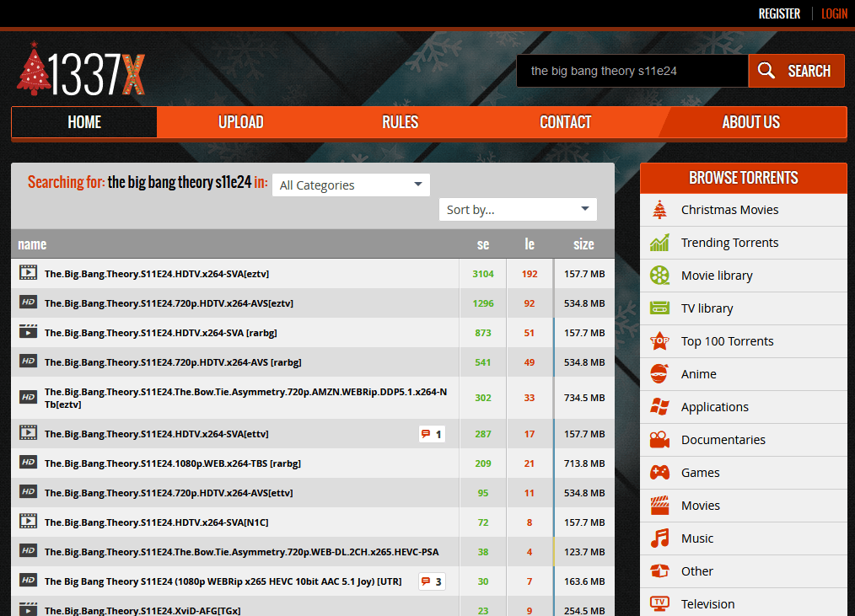Open The.Bow.Tie.Asymmetry AMZN.WEBRip torrent link

click(246, 398)
